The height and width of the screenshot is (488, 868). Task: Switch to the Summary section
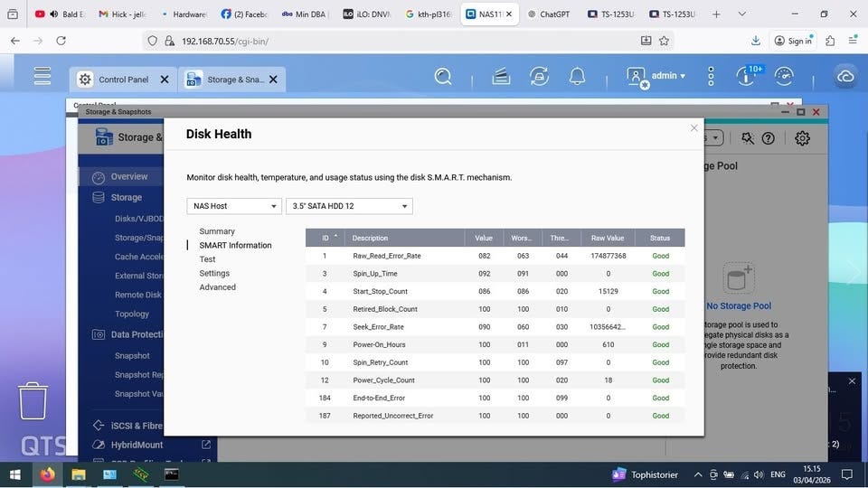[x=217, y=231]
